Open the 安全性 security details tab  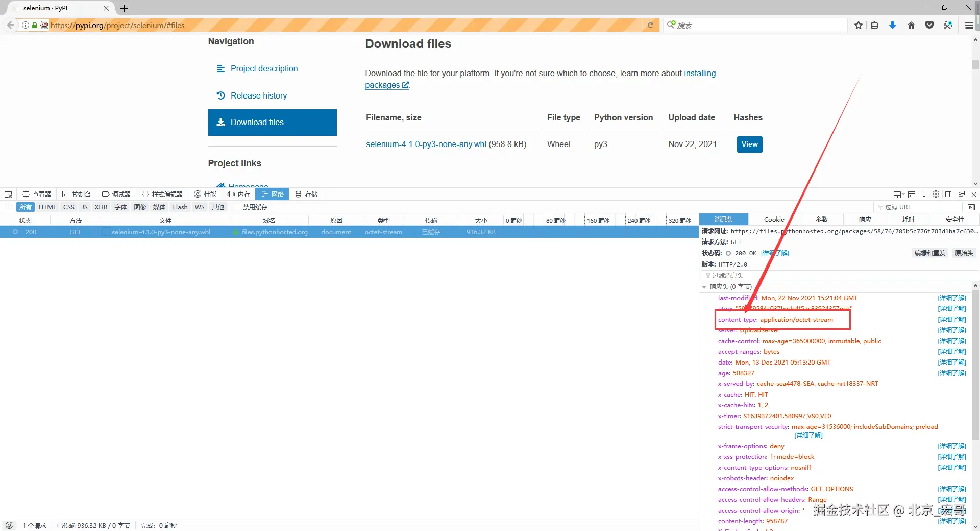tap(955, 220)
